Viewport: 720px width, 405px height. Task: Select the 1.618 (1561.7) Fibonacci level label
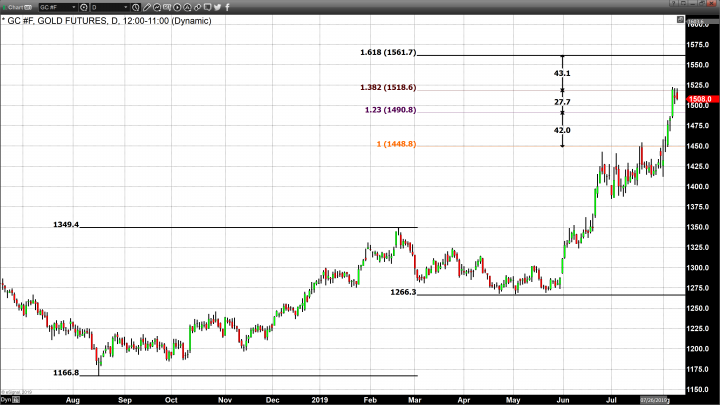click(387, 52)
